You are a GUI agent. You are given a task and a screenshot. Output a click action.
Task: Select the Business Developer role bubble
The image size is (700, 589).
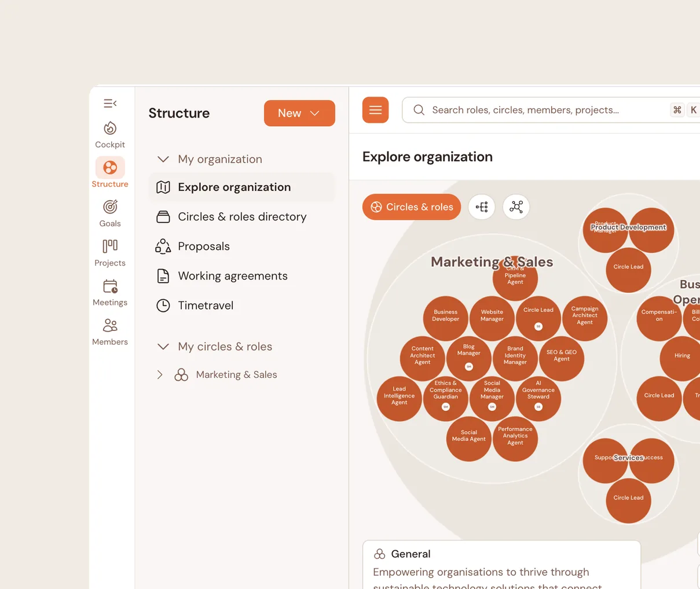pos(446,318)
